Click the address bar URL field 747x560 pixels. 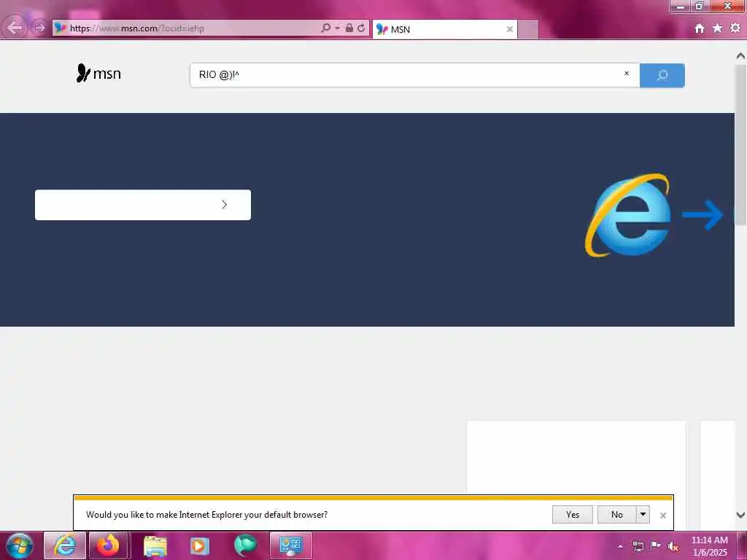point(186,28)
